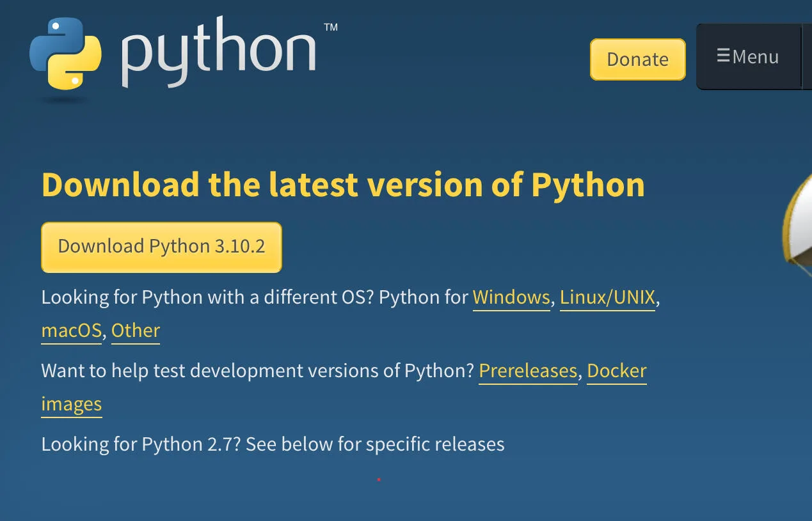The height and width of the screenshot is (521, 812).
Task: Click the blue and yellow Python snake logo
Action: (65, 54)
